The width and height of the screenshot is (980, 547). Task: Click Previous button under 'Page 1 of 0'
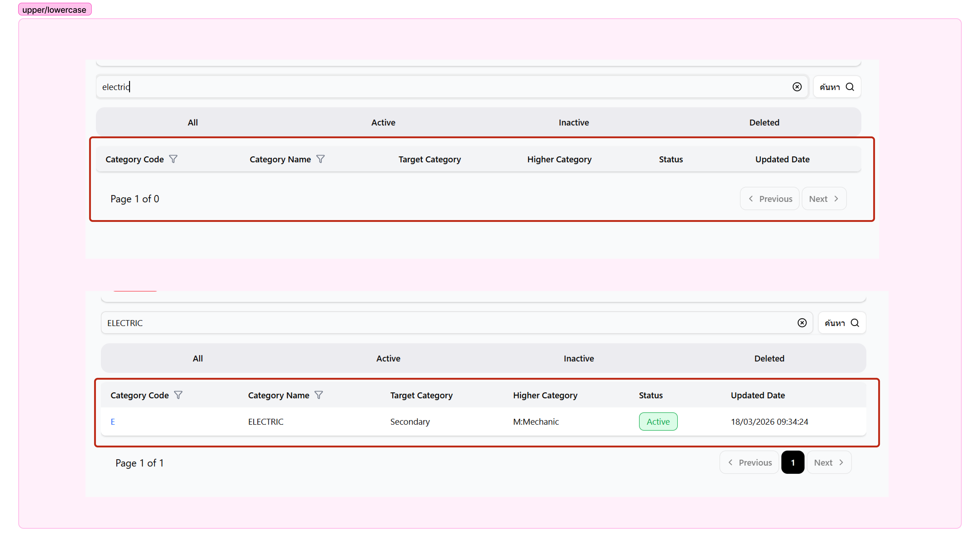point(770,199)
